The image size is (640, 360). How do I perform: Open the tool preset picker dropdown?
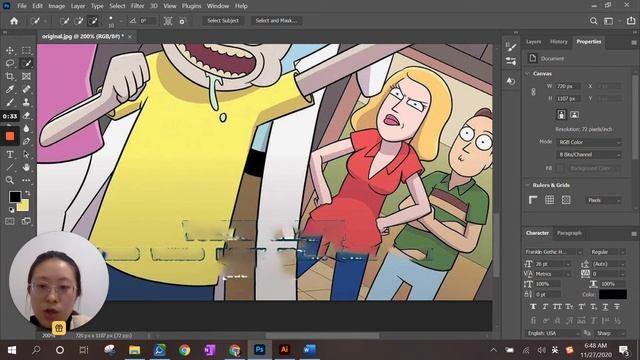click(x=39, y=21)
